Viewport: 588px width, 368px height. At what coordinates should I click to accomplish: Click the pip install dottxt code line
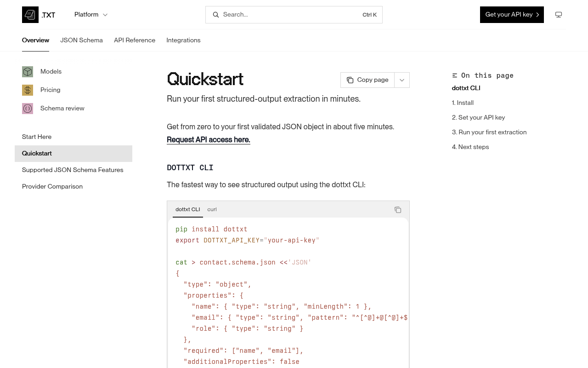[x=211, y=229]
